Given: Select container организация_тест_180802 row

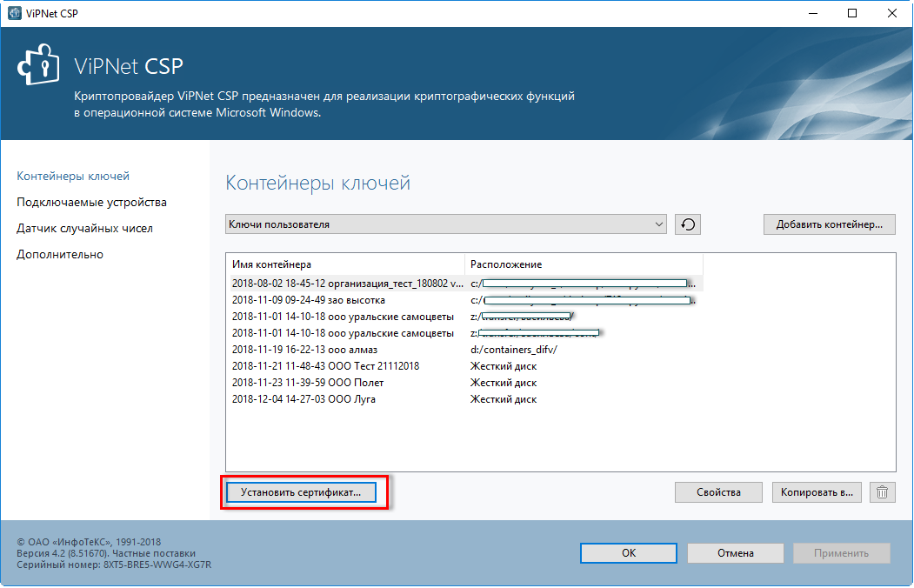Looking at the screenshot, I should [466, 284].
